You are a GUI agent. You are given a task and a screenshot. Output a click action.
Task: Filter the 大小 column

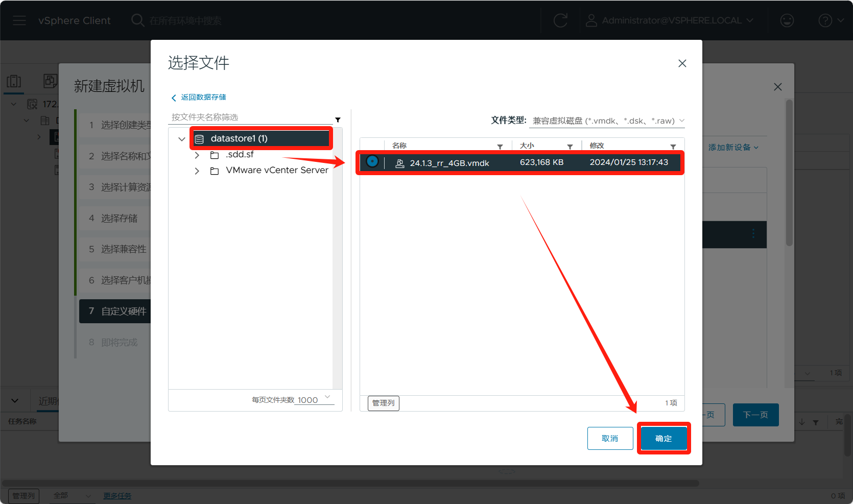point(570,147)
